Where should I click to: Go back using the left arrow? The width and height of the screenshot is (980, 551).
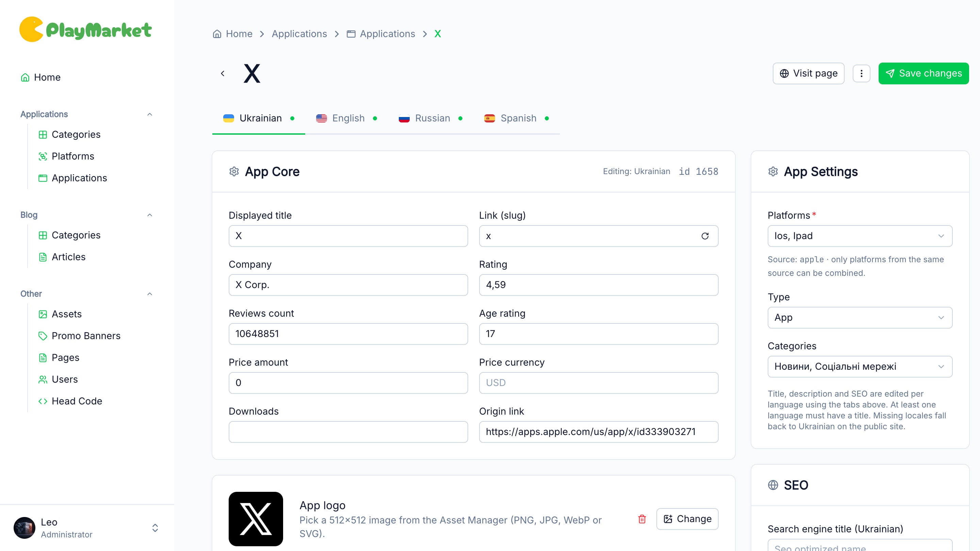tap(223, 73)
